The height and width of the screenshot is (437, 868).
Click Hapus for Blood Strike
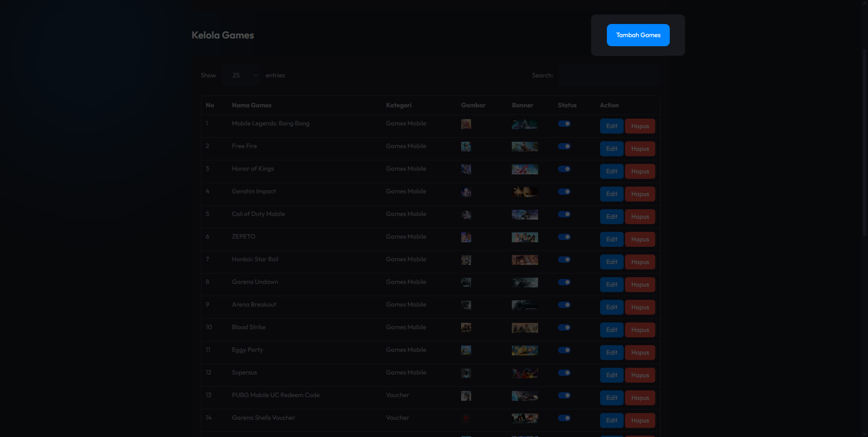[x=640, y=330]
